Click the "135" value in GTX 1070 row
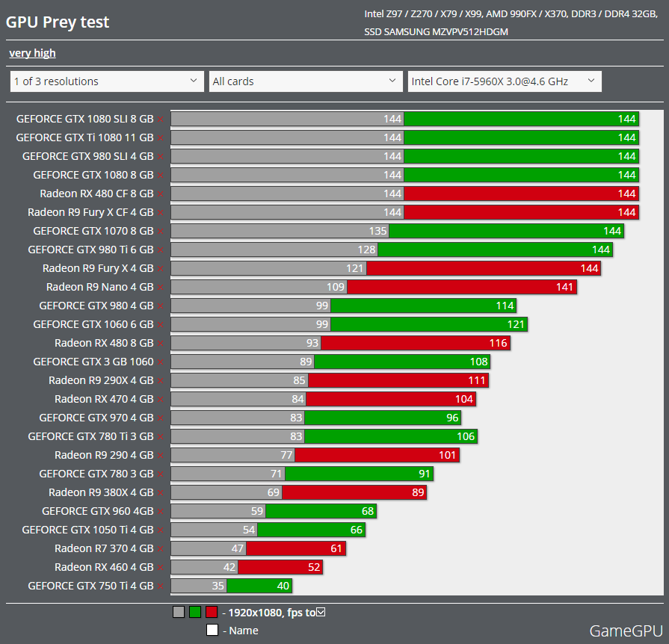669x644 pixels. click(x=378, y=231)
